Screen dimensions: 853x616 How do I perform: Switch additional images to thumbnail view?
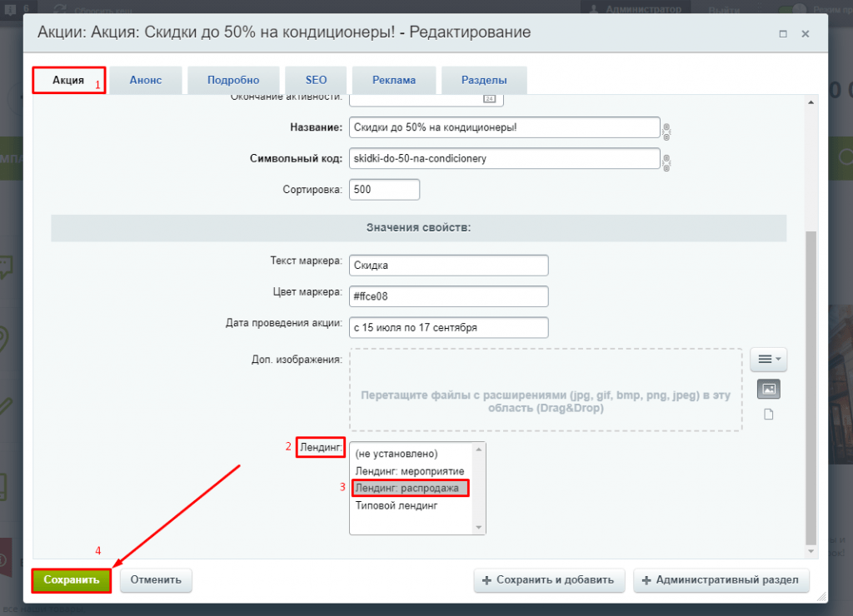[x=768, y=389]
